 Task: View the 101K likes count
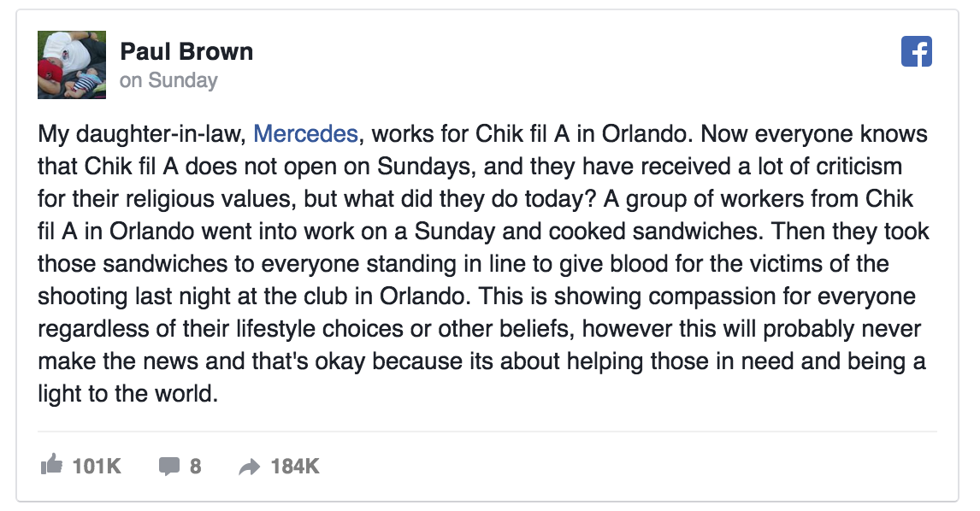97,466
